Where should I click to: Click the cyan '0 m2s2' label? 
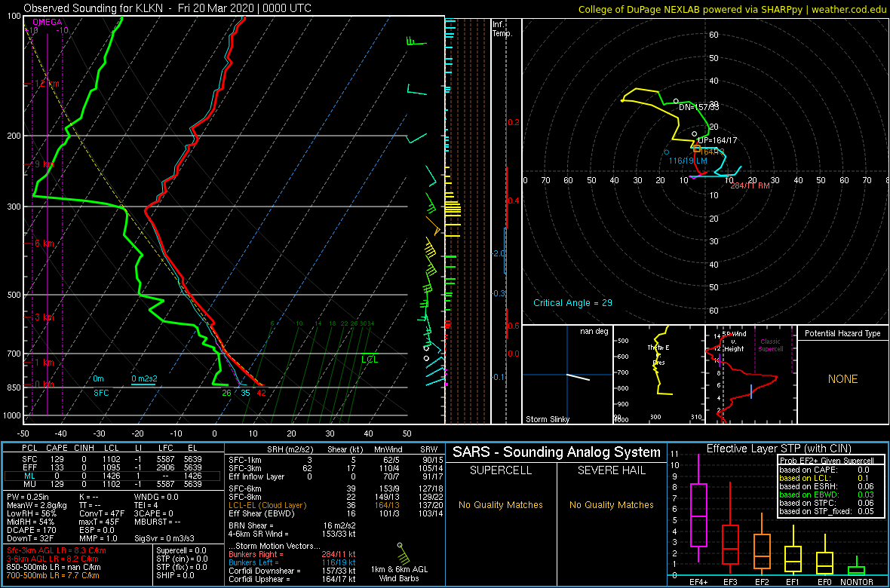[x=143, y=378]
